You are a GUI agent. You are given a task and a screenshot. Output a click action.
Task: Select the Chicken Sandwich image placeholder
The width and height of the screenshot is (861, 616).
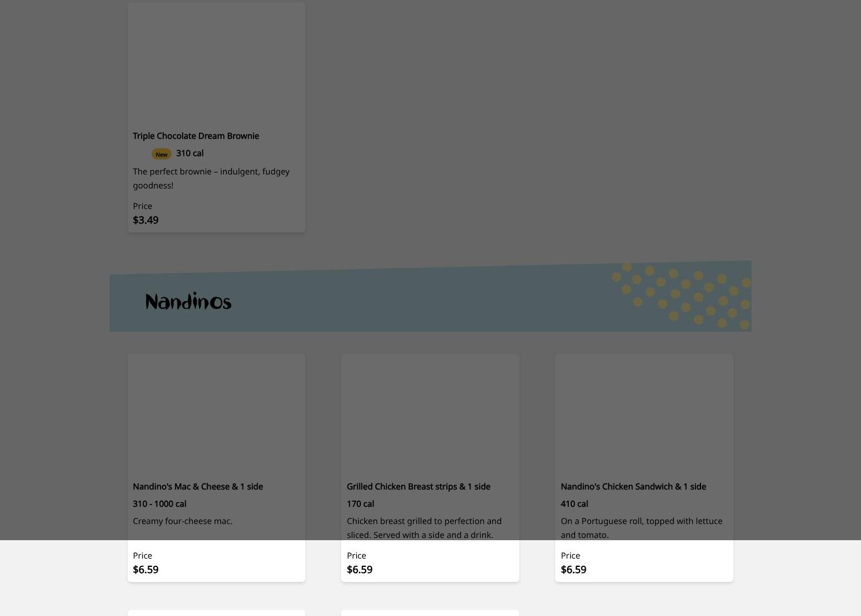(644, 415)
